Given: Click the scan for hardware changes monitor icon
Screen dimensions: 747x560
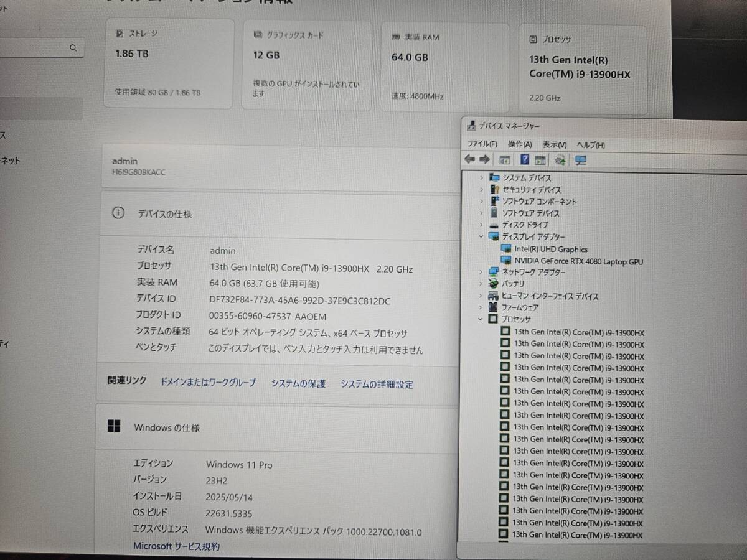Looking at the screenshot, I should coord(581,160).
